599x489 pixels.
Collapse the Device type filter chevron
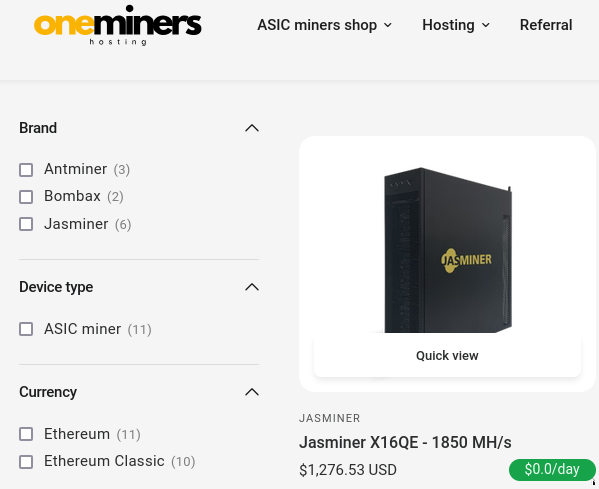(x=252, y=287)
